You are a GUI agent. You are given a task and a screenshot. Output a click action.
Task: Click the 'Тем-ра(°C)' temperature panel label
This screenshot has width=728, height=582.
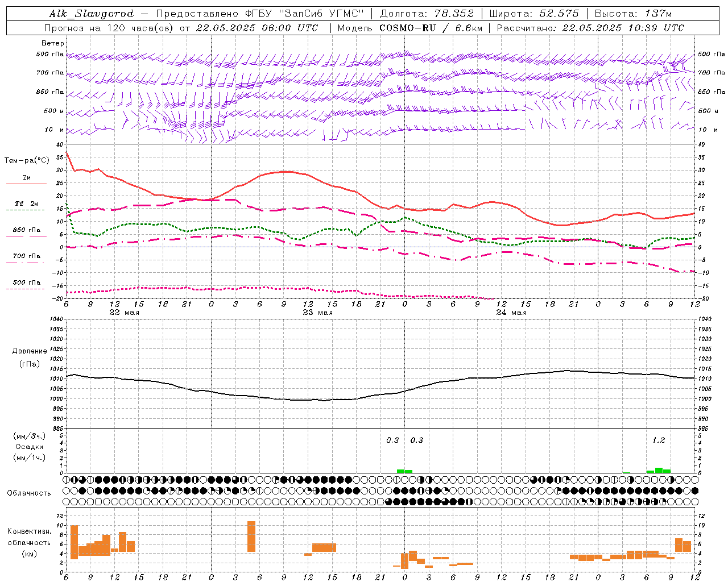coord(26,161)
